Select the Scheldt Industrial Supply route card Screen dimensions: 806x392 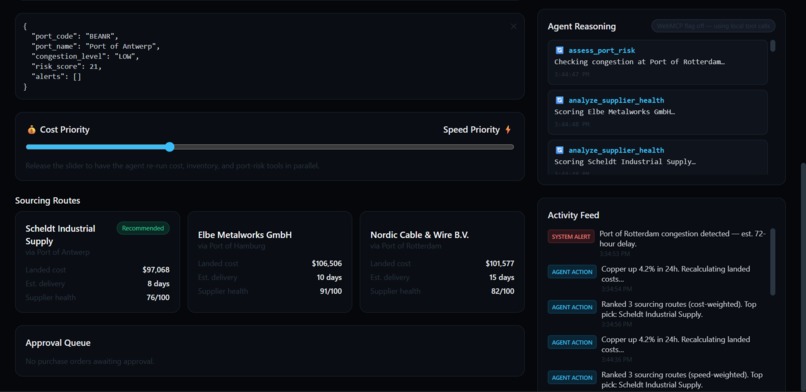(98, 262)
